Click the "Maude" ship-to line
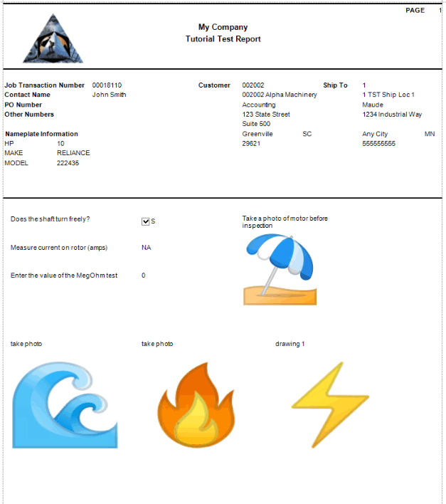The width and height of the screenshot is (446, 504). (373, 105)
